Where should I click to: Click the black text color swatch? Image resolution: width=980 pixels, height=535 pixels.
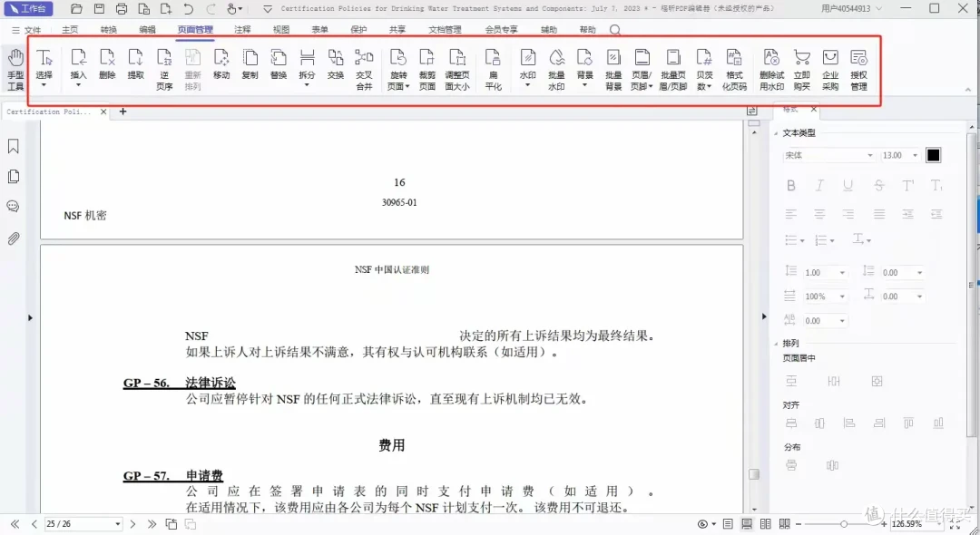tap(933, 155)
